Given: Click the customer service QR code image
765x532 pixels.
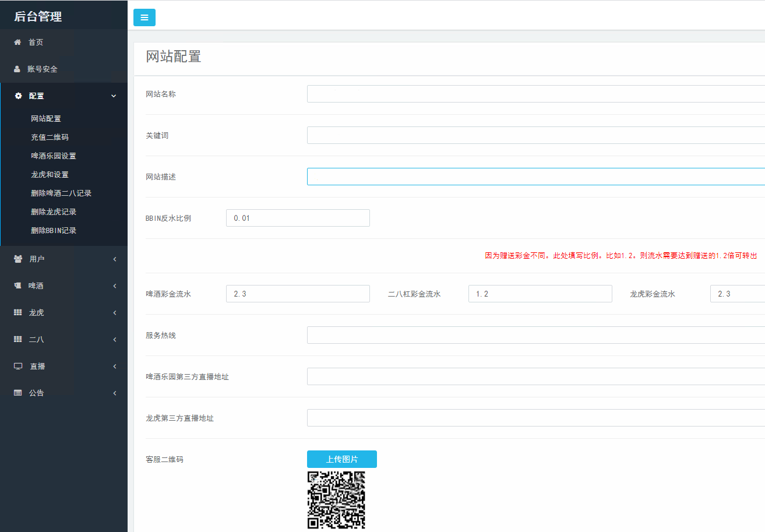Looking at the screenshot, I should [336, 500].
